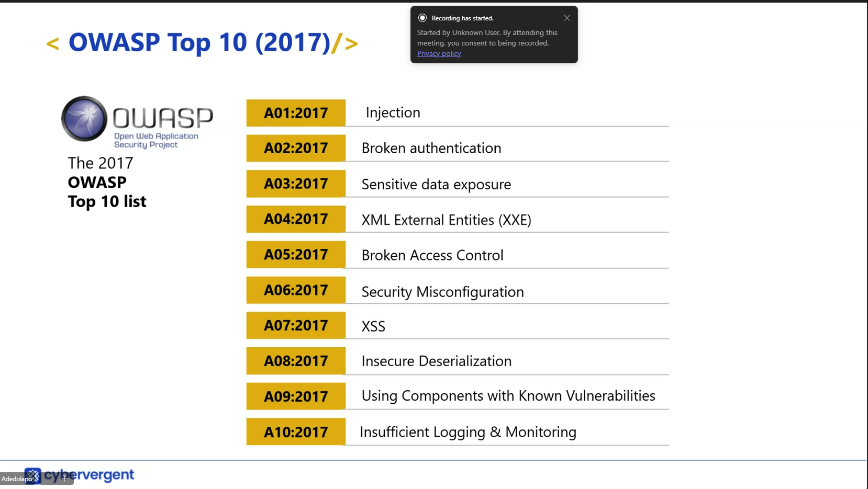Open the Privacy policy link

tap(439, 53)
